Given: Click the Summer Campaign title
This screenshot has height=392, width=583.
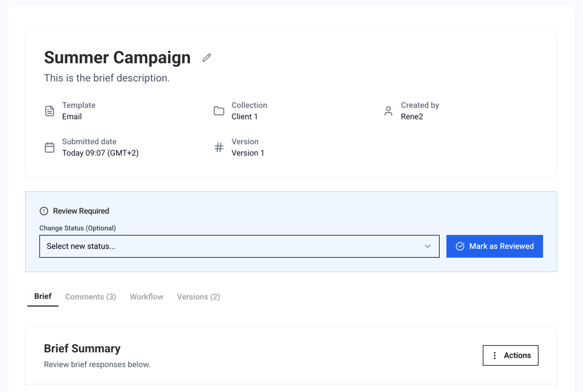Looking at the screenshot, I should pos(118,57).
